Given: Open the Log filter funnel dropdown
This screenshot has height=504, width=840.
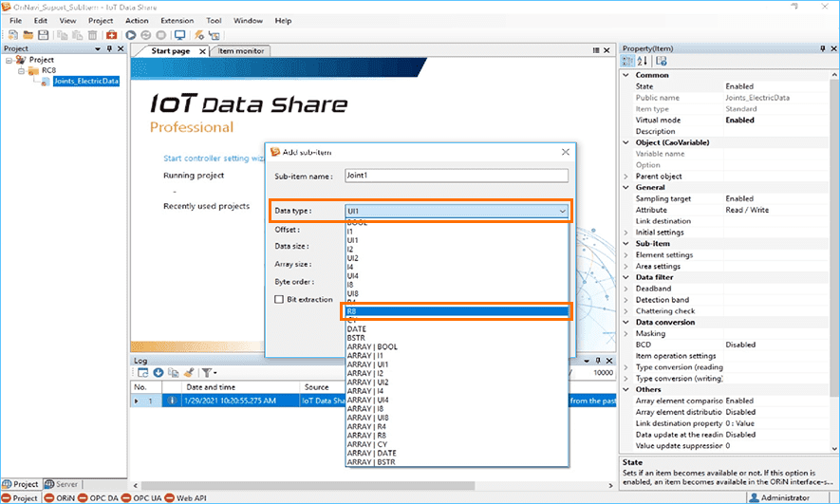Looking at the screenshot, I should 209,372.
